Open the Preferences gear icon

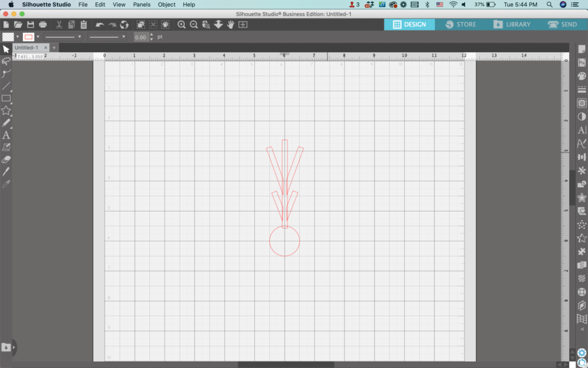(582, 352)
